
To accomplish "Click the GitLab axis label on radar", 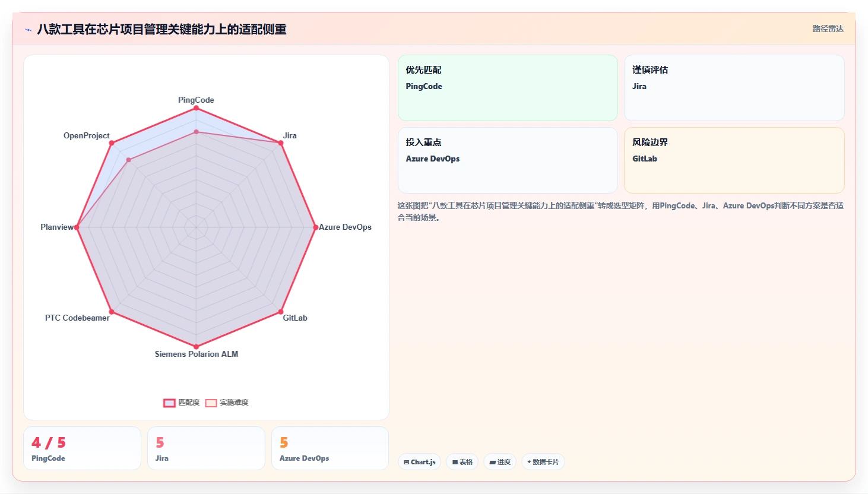I will coord(295,318).
